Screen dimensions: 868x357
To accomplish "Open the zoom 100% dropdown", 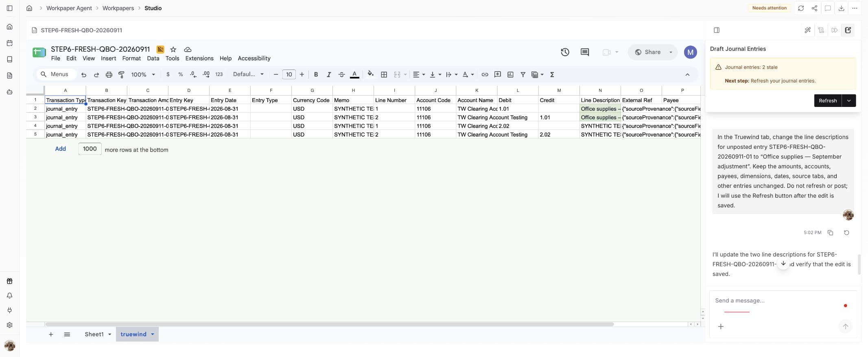I will click(143, 74).
